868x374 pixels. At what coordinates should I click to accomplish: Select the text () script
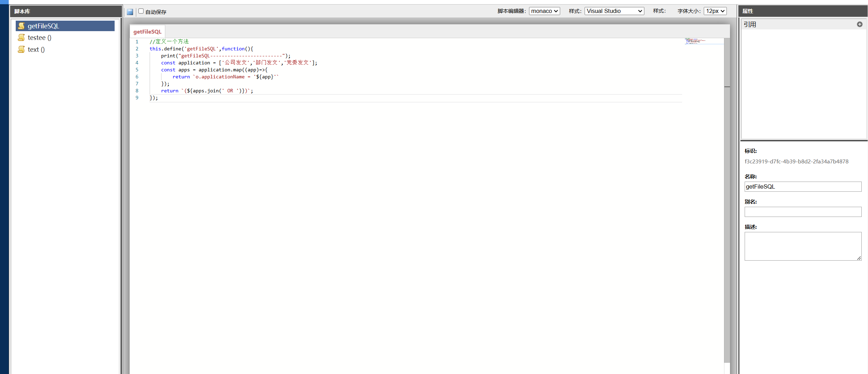[x=36, y=50]
